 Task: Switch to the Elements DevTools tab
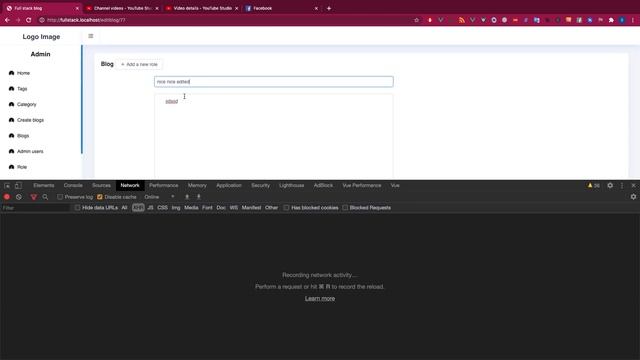44,185
